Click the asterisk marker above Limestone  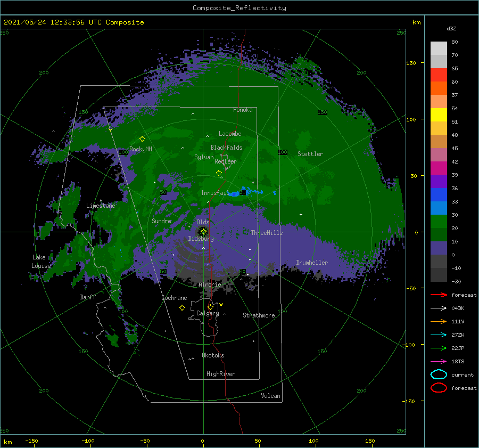click(101, 201)
